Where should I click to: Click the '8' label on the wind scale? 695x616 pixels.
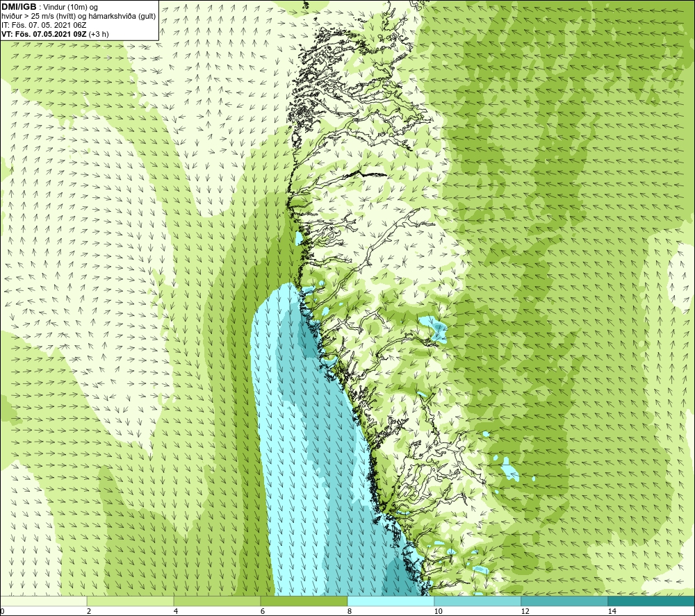tap(350, 612)
